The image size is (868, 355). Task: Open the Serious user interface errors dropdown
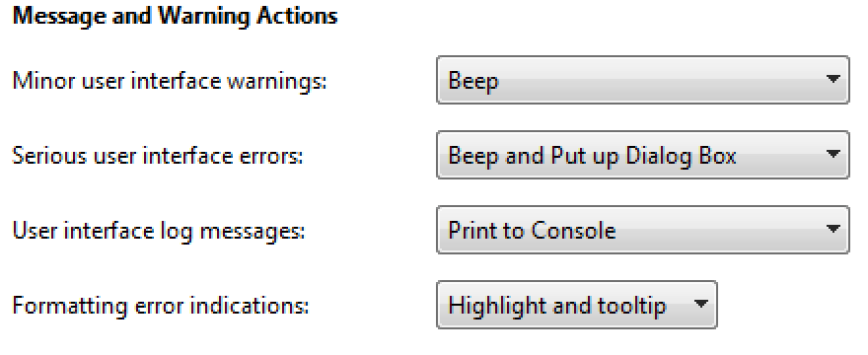tap(643, 155)
